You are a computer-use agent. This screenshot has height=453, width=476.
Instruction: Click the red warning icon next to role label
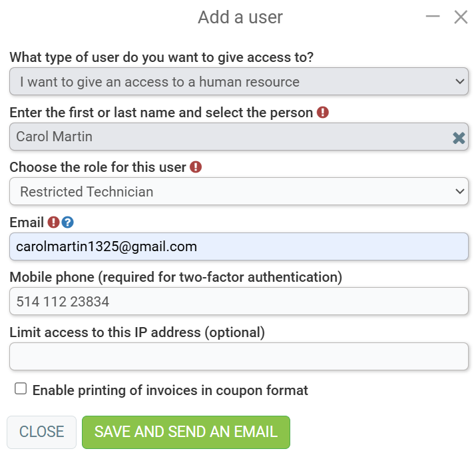(196, 167)
